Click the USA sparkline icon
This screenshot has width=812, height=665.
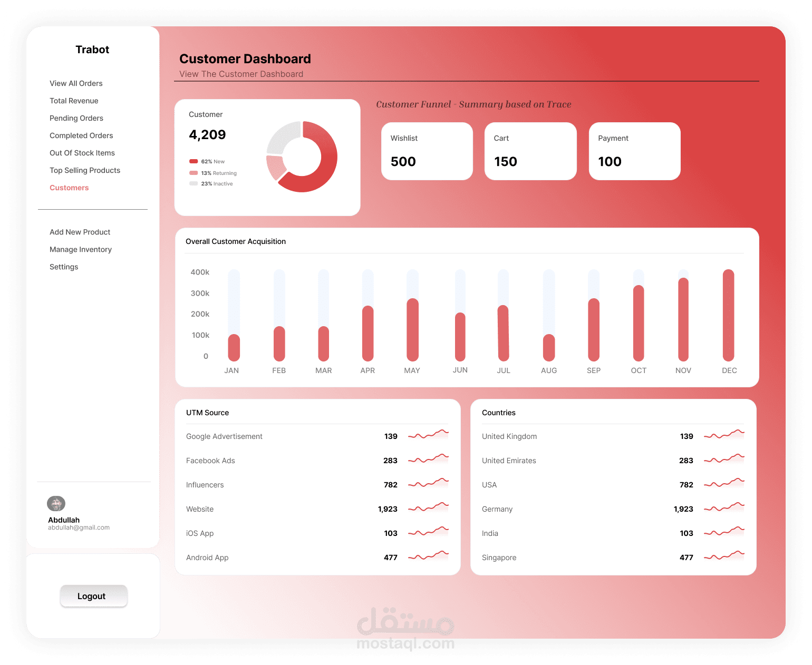tap(724, 483)
